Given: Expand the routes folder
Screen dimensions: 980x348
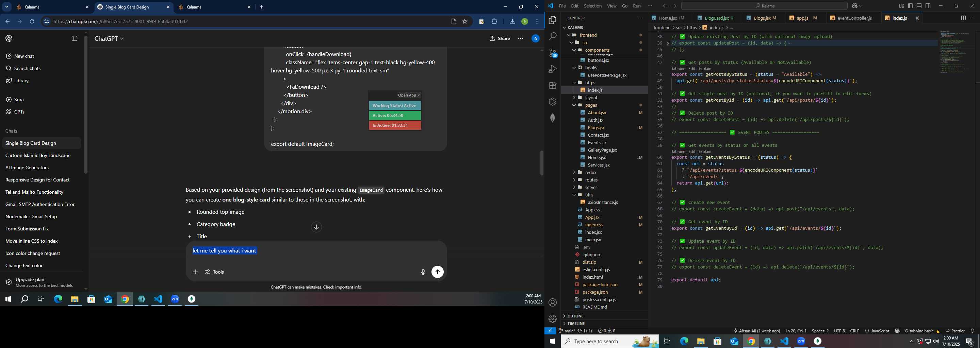Looking at the screenshot, I should click(574, 180).
